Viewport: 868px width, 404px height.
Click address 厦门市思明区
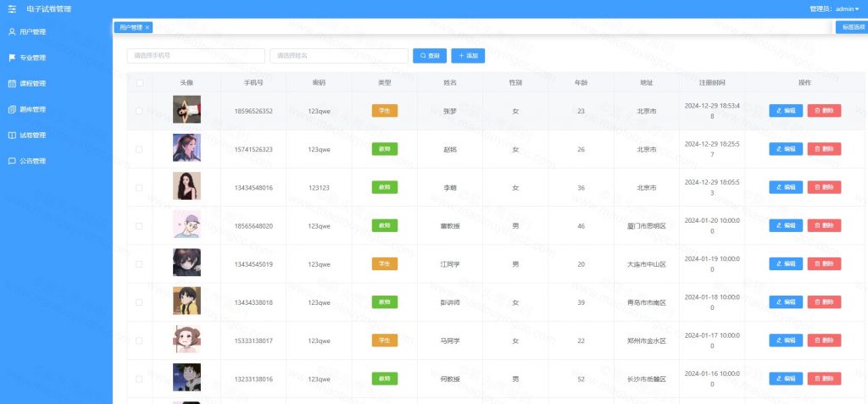pyautogui.click(x=647, y=226)
